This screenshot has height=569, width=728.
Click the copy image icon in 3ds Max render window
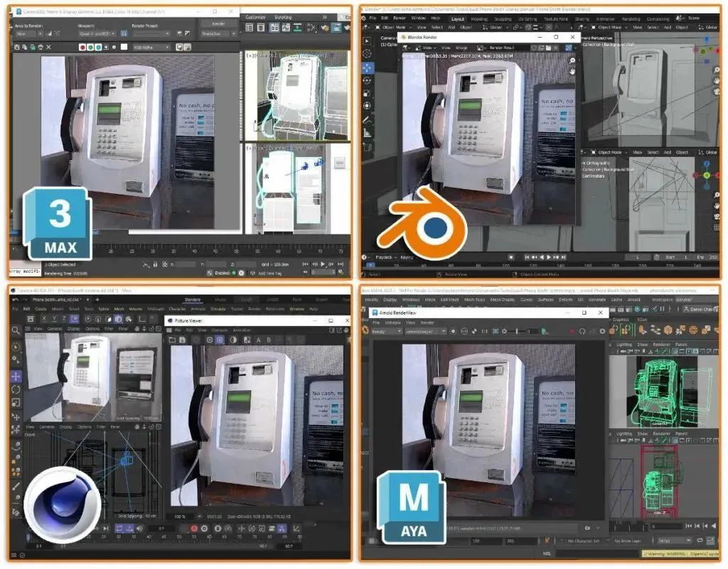point(25,48)
